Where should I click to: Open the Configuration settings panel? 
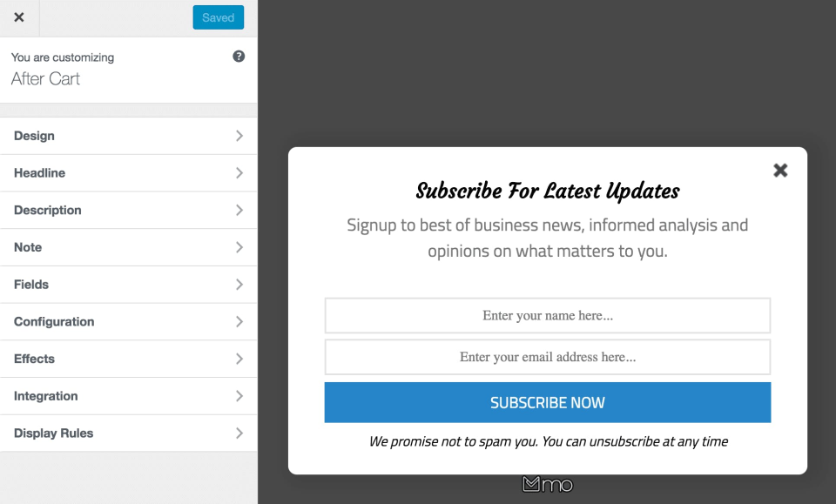coord(129,321)
